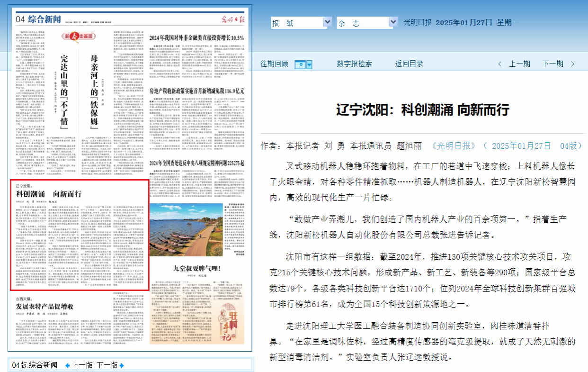Open the 报纸 newspaper dropdown
This screenshot has height=372, width=588.
tap(302, 23)
